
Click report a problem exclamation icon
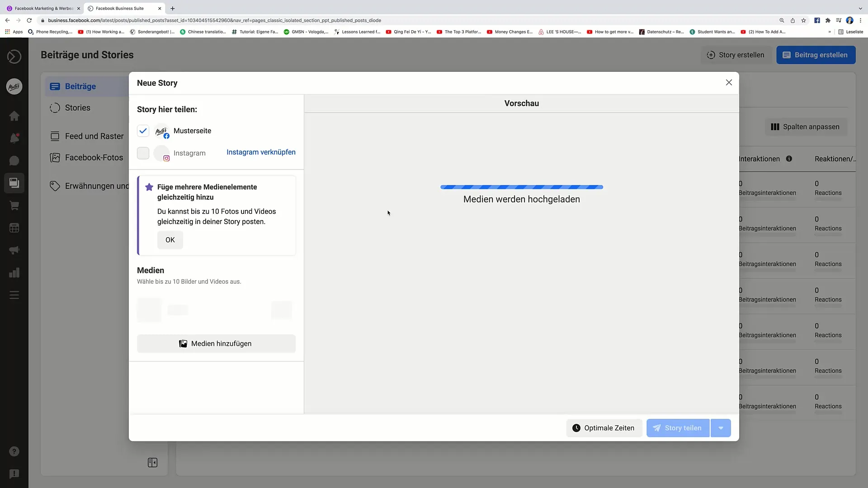14,474
